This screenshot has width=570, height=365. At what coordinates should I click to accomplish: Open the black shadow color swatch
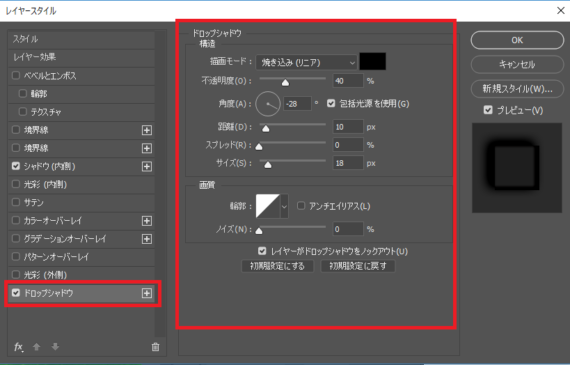[373, 61]
